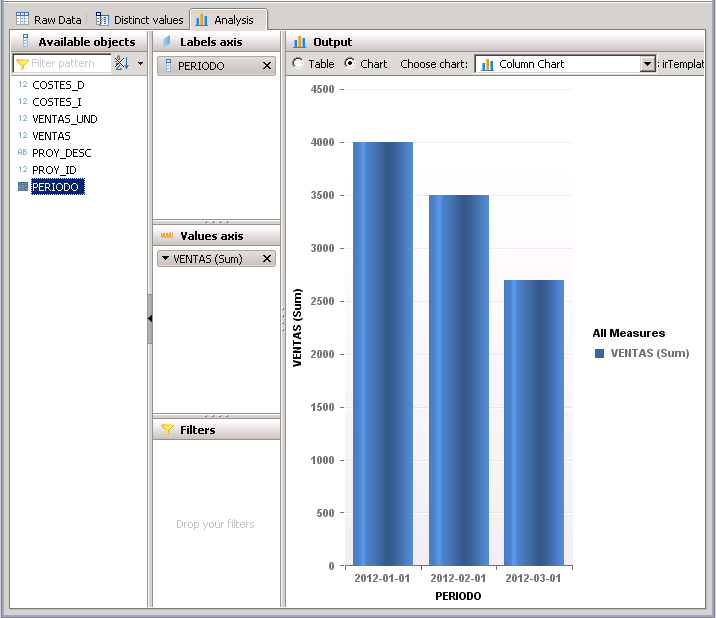The width and height of the screenshot is (716, 618).
Task: Collapse the left panel using sash arrow
Action: 149,318
